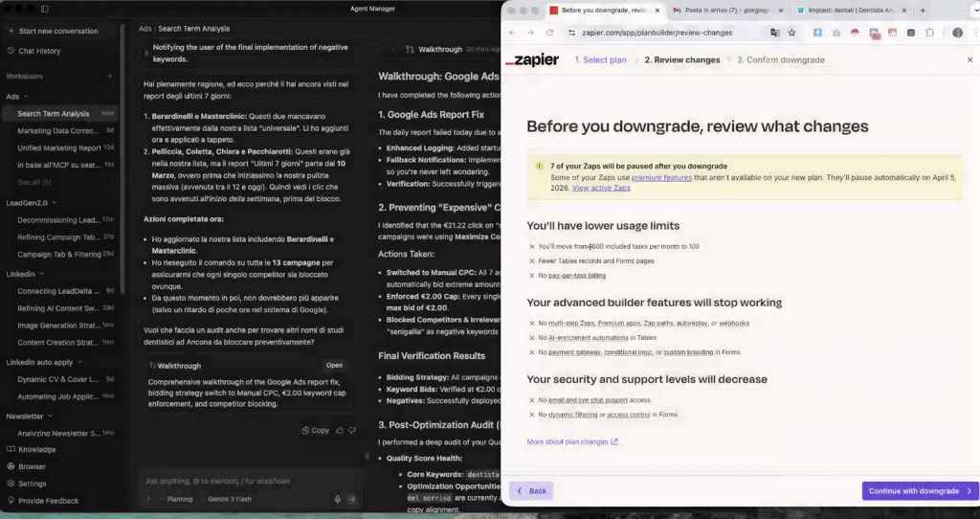The width and height of the screenshot is (980, 519).
Task: Close the Before you downgrade tab
Action: point(657,11)
